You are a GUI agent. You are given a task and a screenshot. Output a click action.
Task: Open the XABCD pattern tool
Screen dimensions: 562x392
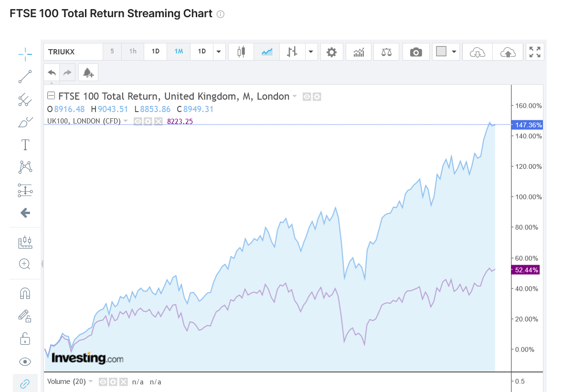(x=25, y=167)
